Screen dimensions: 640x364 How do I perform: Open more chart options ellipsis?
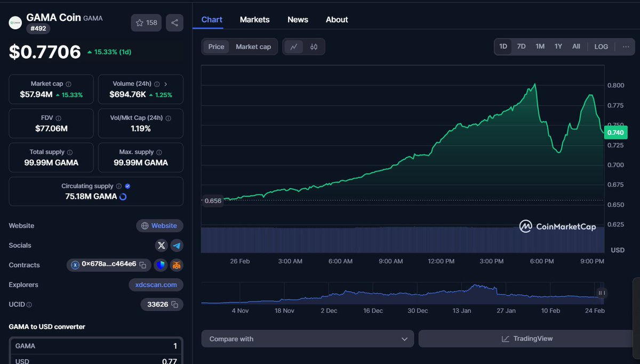tap(626, 47)
